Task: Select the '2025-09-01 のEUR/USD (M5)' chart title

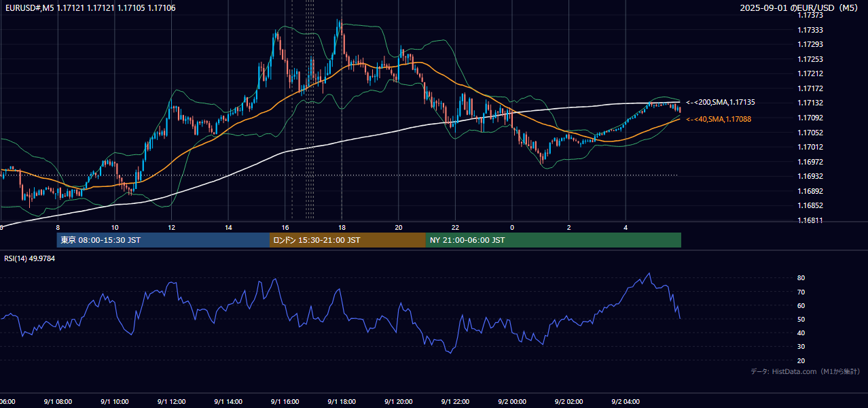Action: [799, 8]
